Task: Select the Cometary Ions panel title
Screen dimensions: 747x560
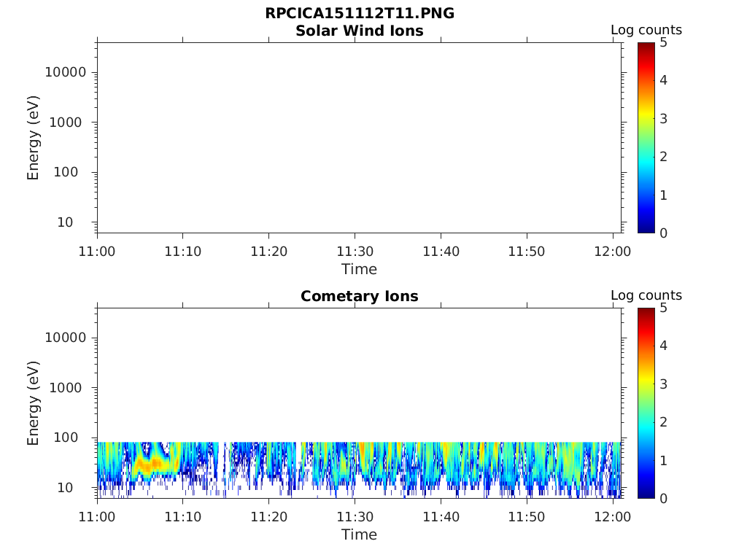Action: [x=360, y=296]
